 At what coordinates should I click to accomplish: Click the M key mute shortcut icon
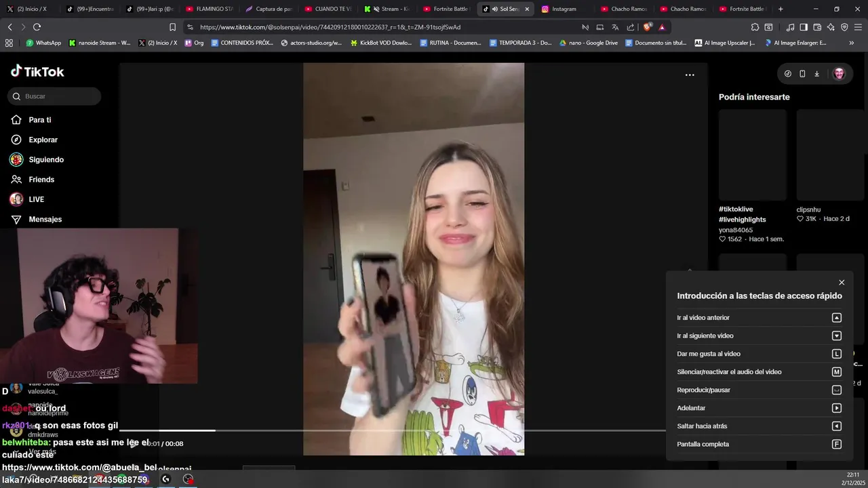[x=836, y=372]
